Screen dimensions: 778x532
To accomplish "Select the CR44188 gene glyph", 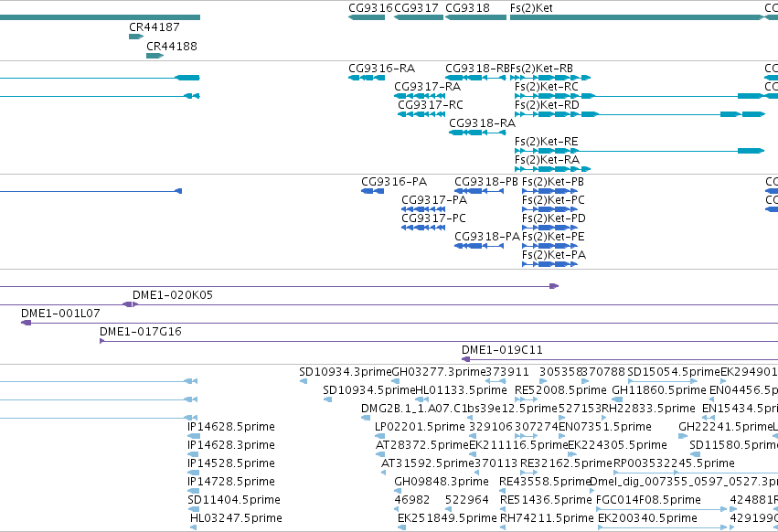I will point(155,56).
